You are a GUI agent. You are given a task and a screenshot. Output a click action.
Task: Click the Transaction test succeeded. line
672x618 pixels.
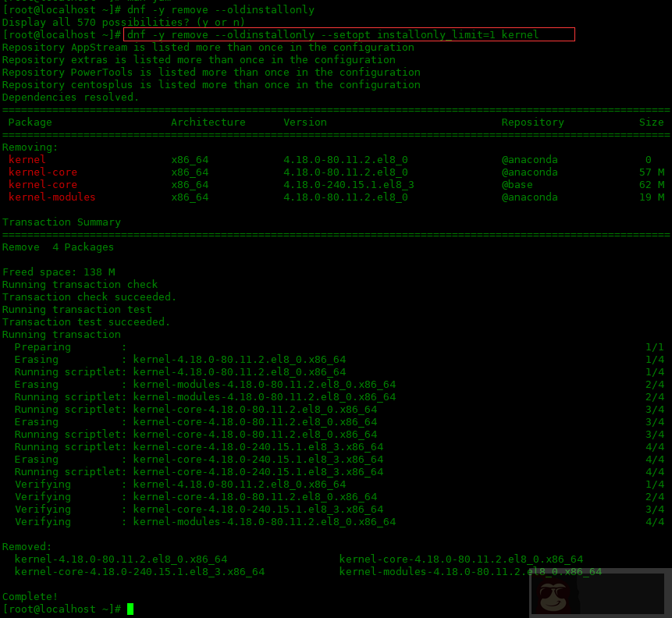(x=87, y=322)
